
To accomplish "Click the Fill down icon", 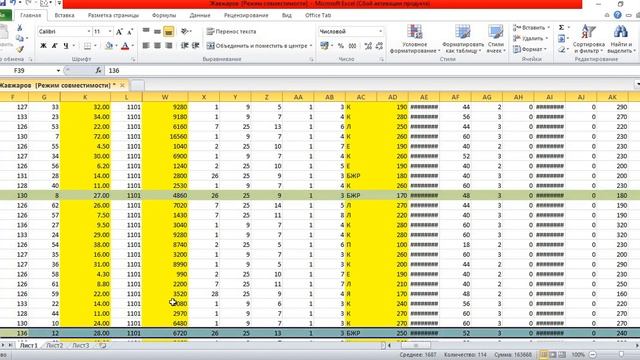I will coord(562,38).
